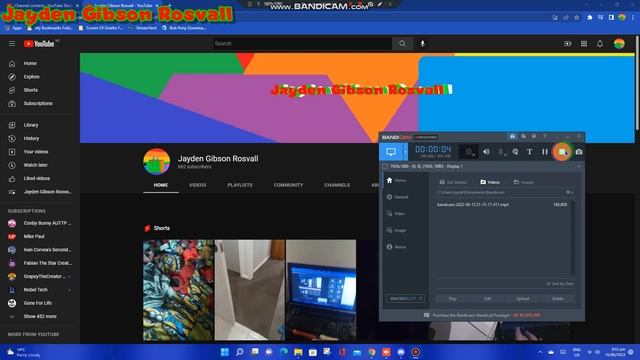Screen dimensions: 640x360
Task: Open Shorts in YouTube sidebar
Action: 40,90
